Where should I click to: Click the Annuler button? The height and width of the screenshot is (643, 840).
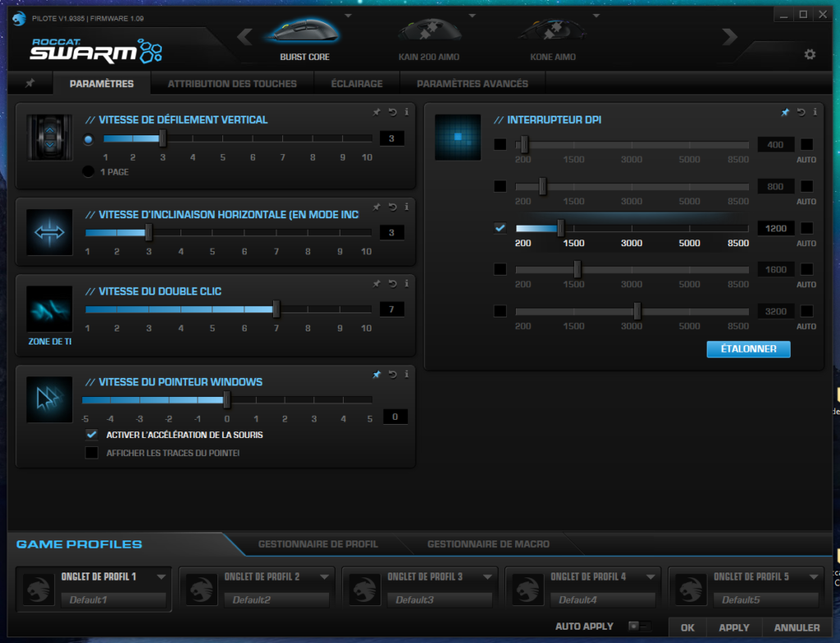click(797, 627)
